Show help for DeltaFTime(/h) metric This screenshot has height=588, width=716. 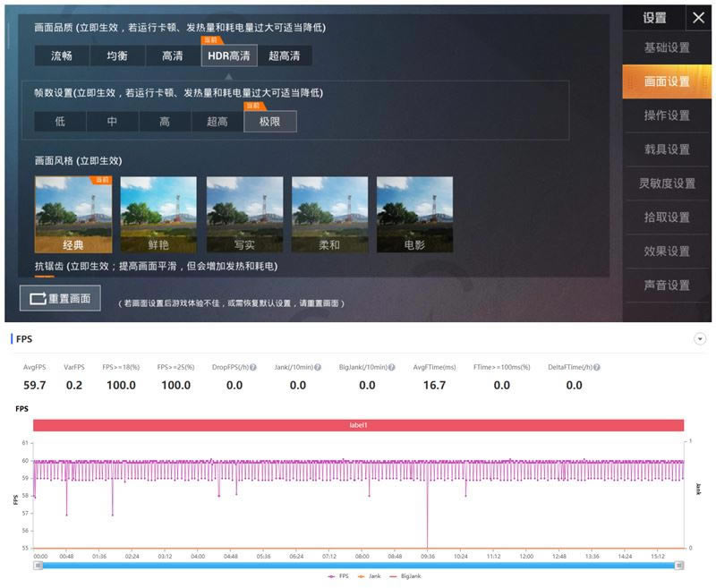coord(597,368)
